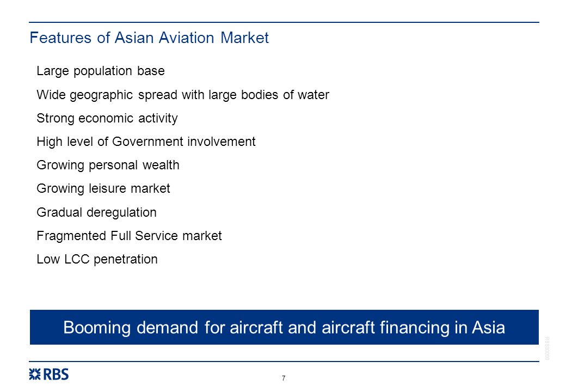Click the page number 7
The image size is (566, 392).
[284, 378]
